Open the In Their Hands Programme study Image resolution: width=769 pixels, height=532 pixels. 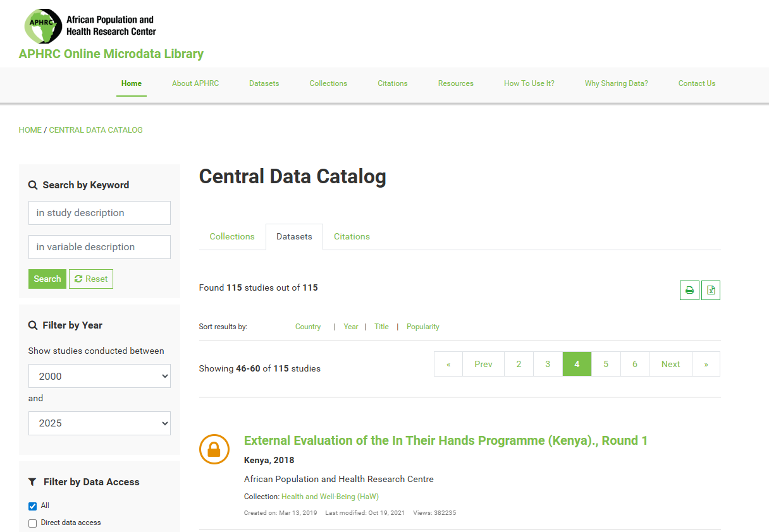(445, 440)
